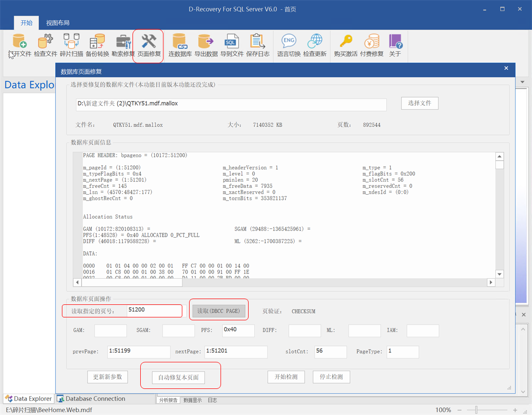Choose 导出数据 export data icon
The width and height of the screenshot is (532, 415).
pos(206,45)
